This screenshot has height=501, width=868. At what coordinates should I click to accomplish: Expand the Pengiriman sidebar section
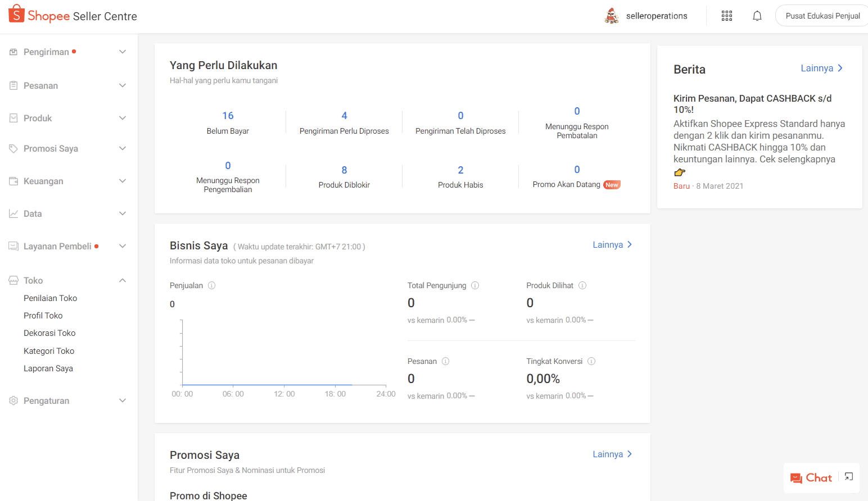click(x=123, y=52)
